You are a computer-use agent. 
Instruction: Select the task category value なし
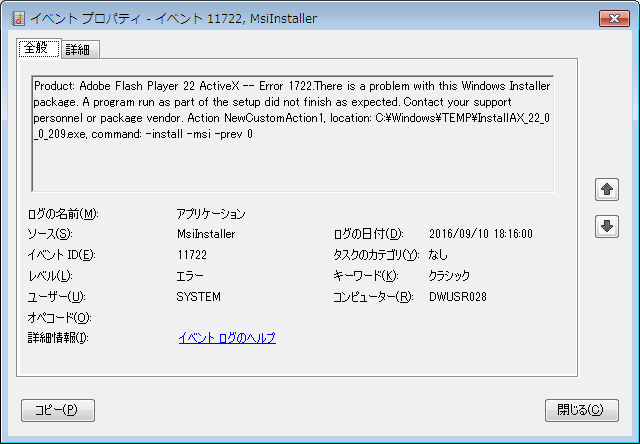(438, 255)
